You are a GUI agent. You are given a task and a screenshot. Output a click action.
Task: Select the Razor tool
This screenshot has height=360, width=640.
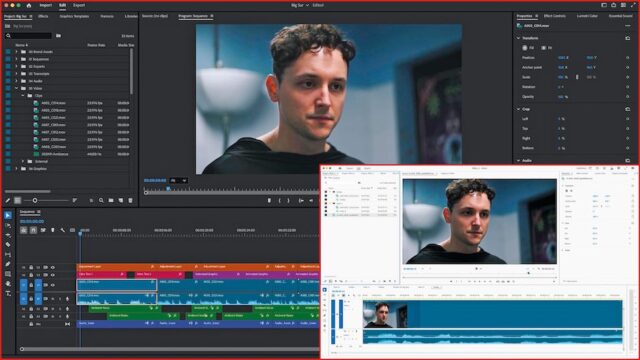click(8, 244)
